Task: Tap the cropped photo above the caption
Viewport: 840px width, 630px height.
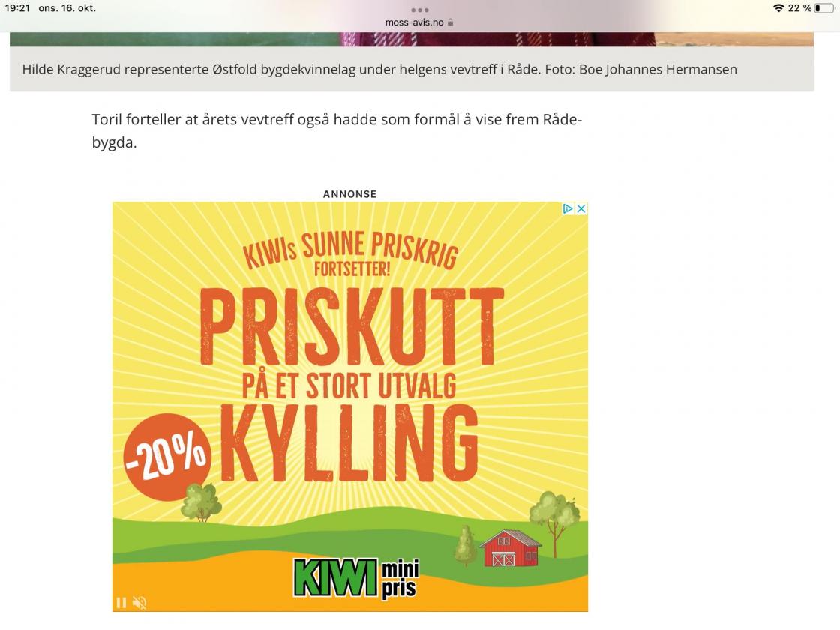Action: (x=412, y=39)
